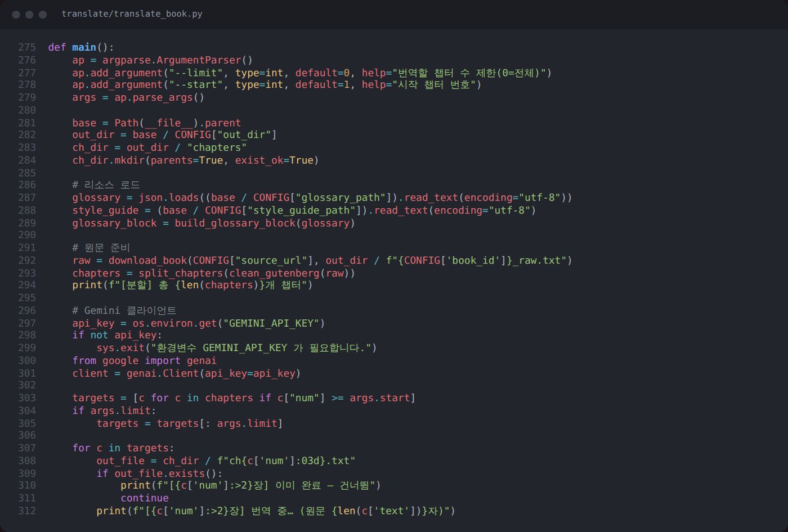This screenshot has width=788, height=532.
Task: Click the comment "# 원문 준비"
Action: coord(101,248)
